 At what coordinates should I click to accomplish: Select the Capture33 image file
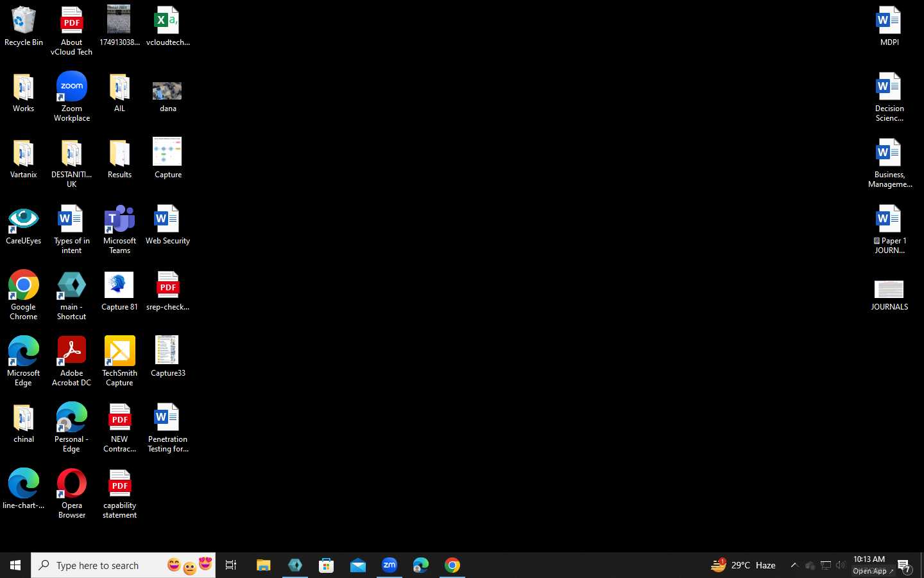point(167,357)
